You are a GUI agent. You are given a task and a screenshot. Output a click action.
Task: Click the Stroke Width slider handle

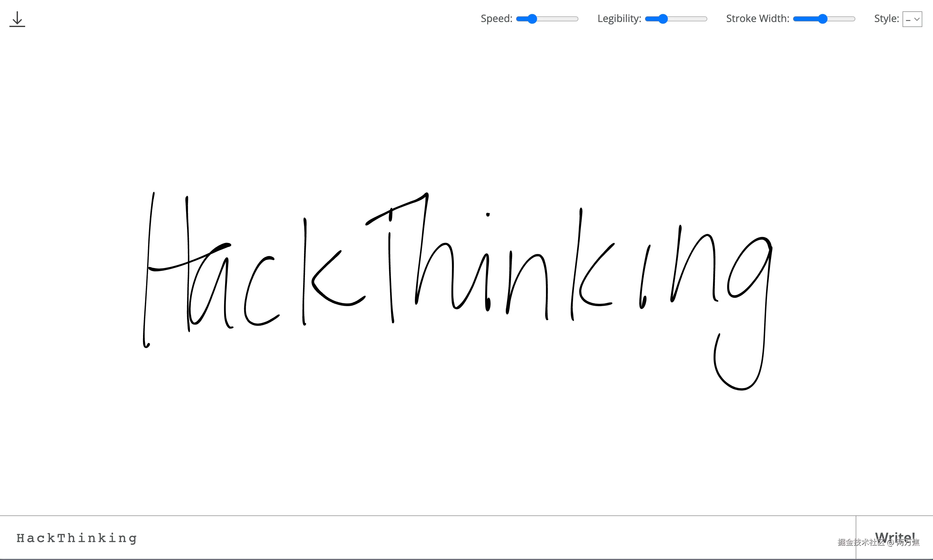tap(822, 19)
